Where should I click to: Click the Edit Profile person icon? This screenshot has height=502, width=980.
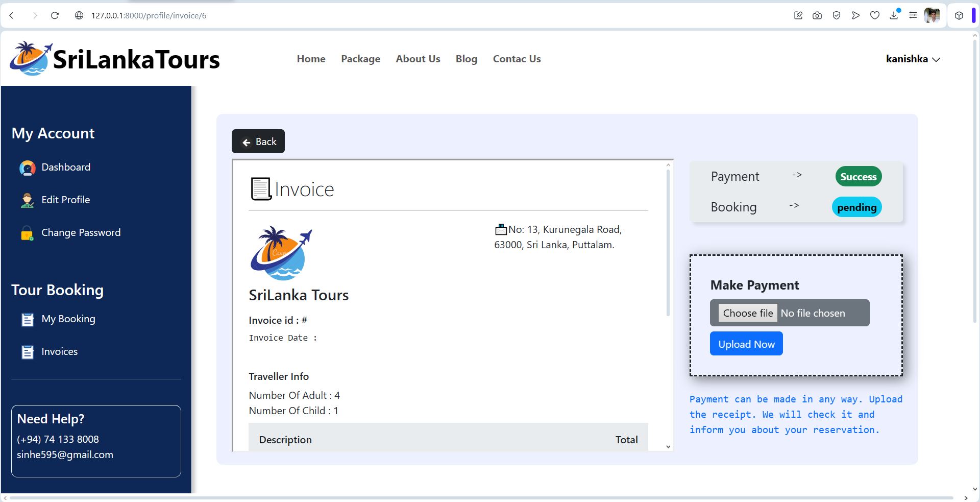28,200
